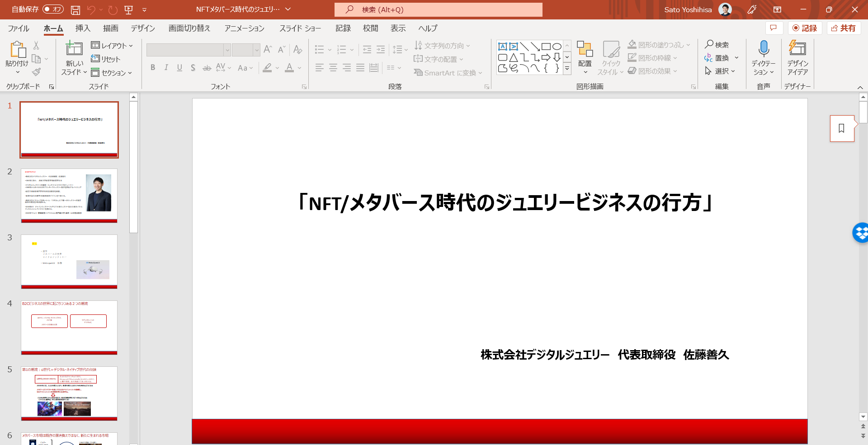Screen dimensions: 868x445
Task: Click the Strikethrough ab button
Action: (x=207, y=68)
